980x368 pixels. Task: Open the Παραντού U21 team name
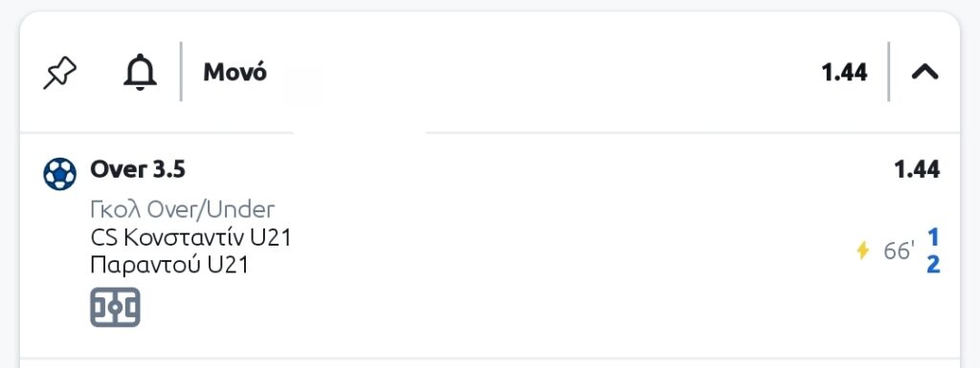[169, 266]
